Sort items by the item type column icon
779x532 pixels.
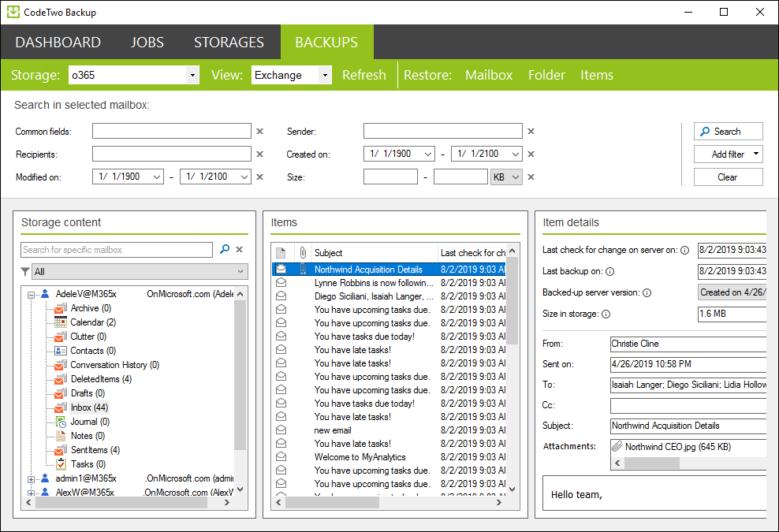coord(281,253)
